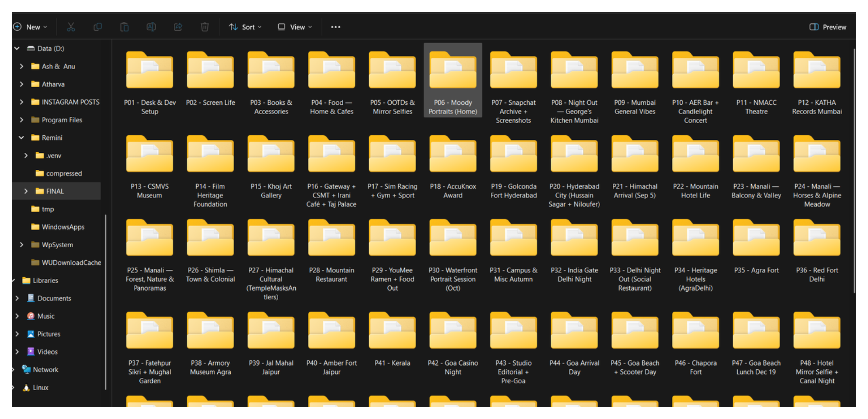This screenshot has width=868, height=419.
Task: Select WindowsApps in the navigation tree
Action: pyautogui.click(x=58, y=227)
